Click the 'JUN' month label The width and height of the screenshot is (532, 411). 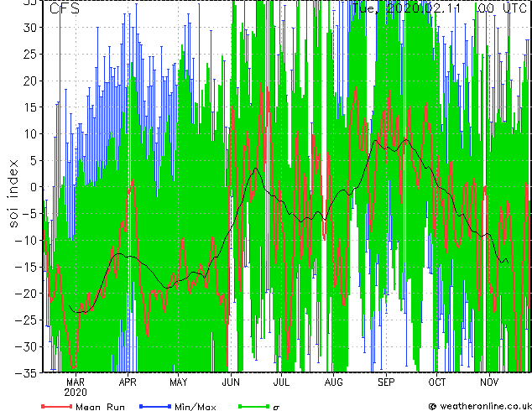click(231, 382)
